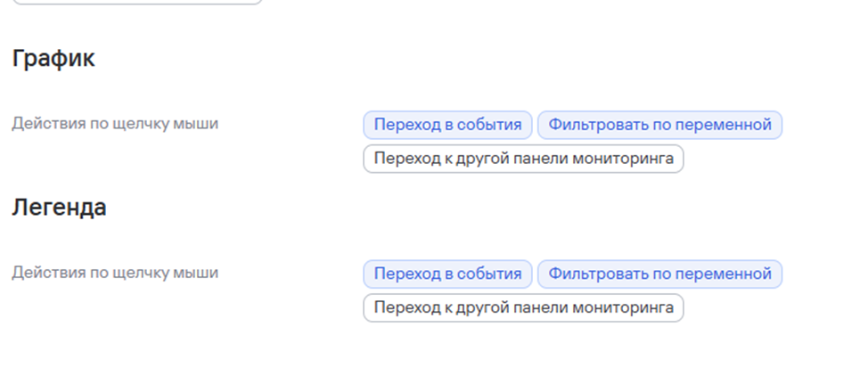Turn off График's "Фильтровать по переменной" chip
This screenshot has height=368, width=868.
click(659, 125)
